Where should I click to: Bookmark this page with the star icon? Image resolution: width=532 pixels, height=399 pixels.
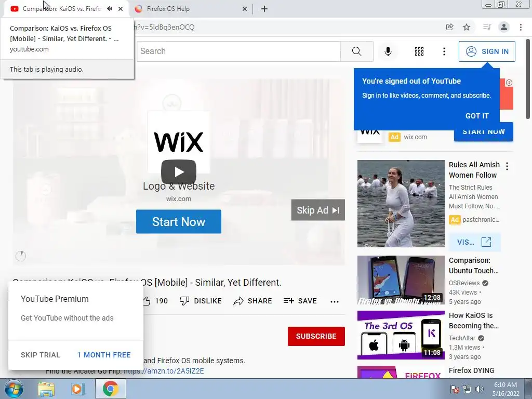tap(467, 27)
